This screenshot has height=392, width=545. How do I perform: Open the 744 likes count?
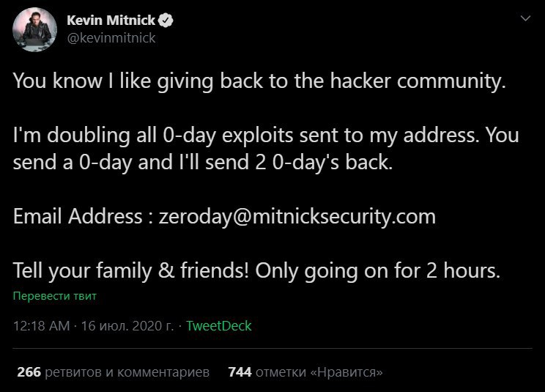[x=240, y=372]
